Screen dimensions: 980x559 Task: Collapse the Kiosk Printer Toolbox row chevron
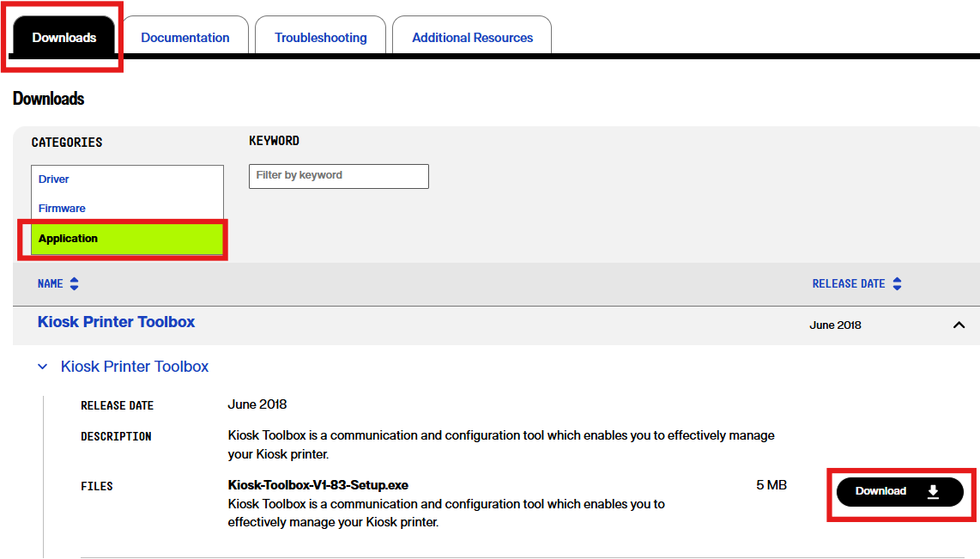(x=959, y=325)
